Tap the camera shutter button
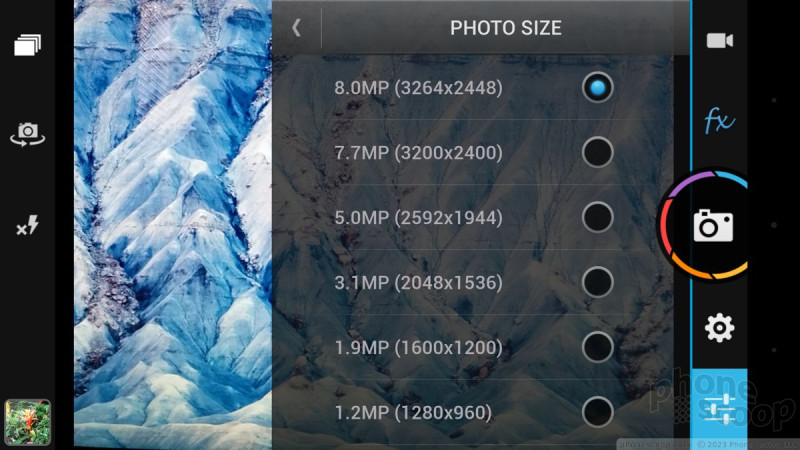 (713, 225)
